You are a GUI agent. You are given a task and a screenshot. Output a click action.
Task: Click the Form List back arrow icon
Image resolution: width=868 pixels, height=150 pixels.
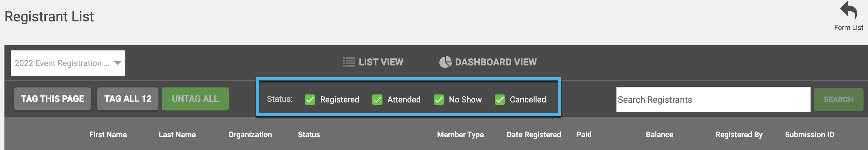click(848, 11)
